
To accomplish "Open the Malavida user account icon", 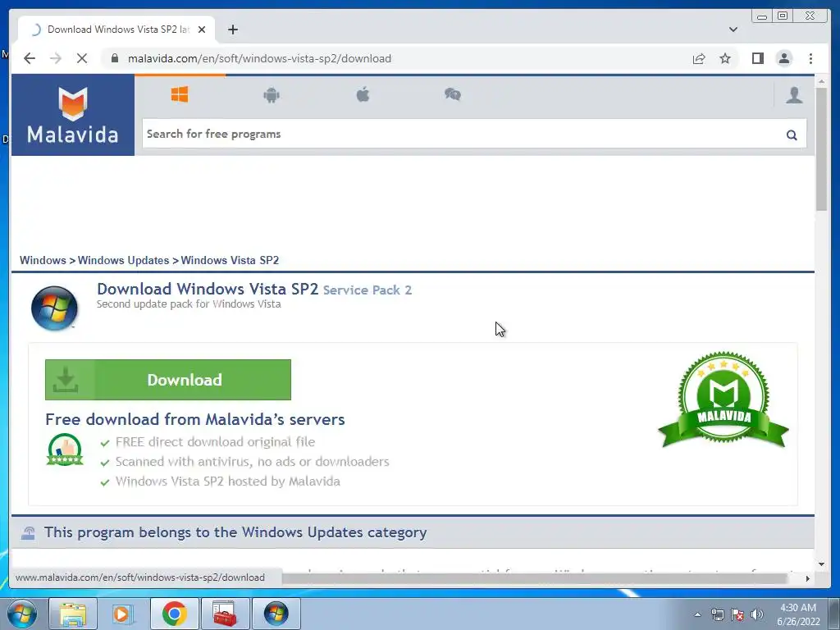I will (794, 95).
